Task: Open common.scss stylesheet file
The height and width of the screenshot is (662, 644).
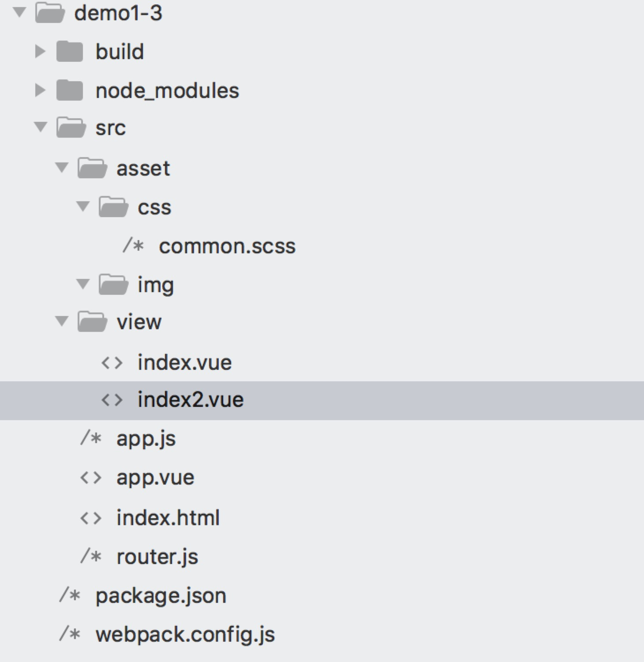Action: [227, 246]
